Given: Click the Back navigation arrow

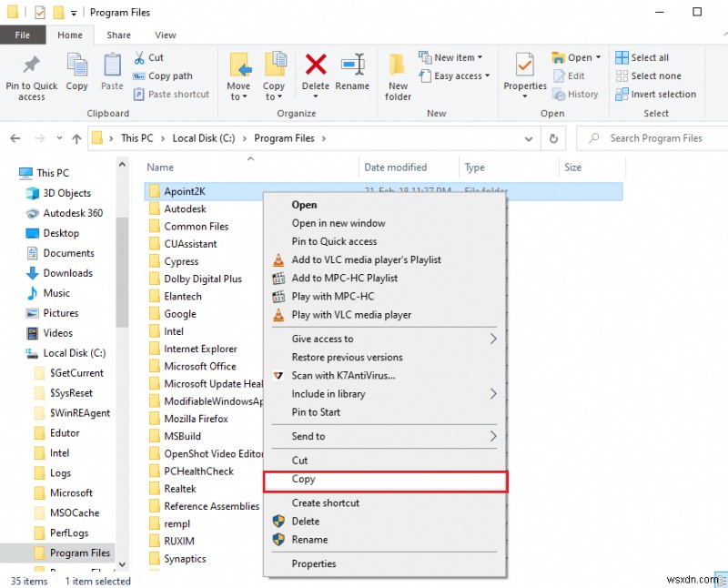Looking at the screenshot, I should click(15, 137).
